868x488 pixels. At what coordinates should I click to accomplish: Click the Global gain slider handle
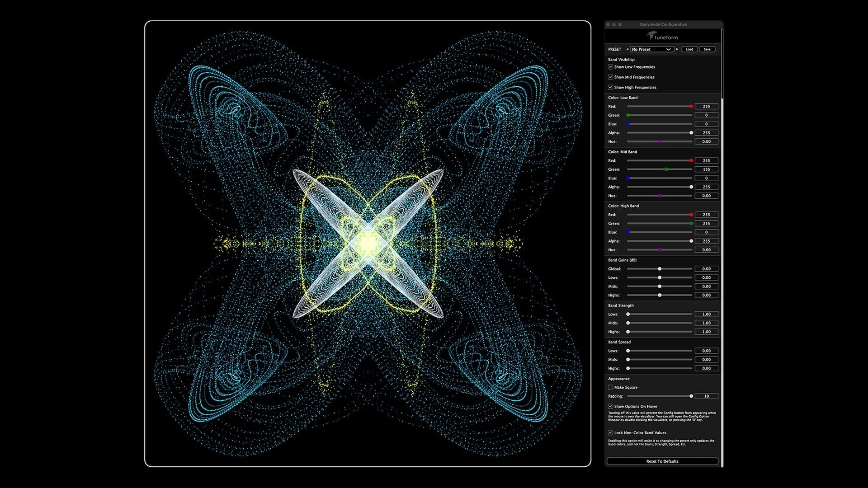point(660,269)
